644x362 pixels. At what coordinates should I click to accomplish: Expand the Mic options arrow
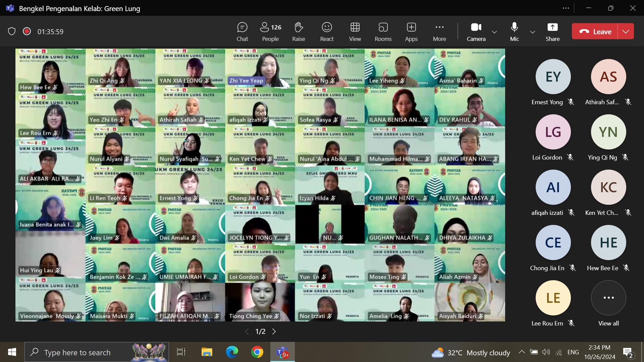pos(532,32)
